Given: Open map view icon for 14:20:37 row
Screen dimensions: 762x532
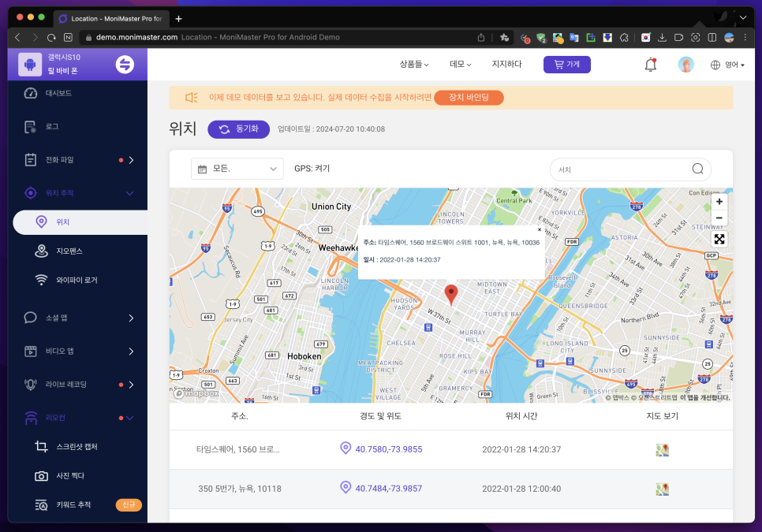Looking at the screenshot, I should point(662,450).
